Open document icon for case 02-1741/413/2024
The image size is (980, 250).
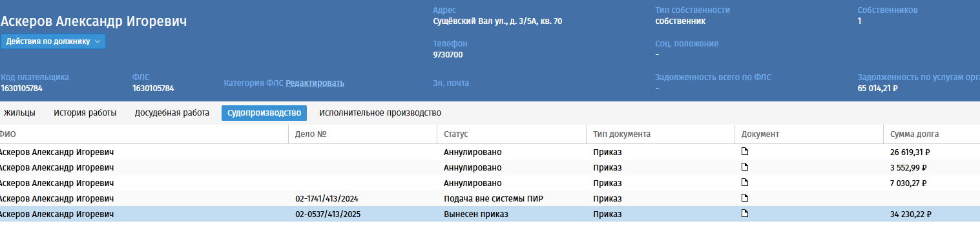point(745,198)
